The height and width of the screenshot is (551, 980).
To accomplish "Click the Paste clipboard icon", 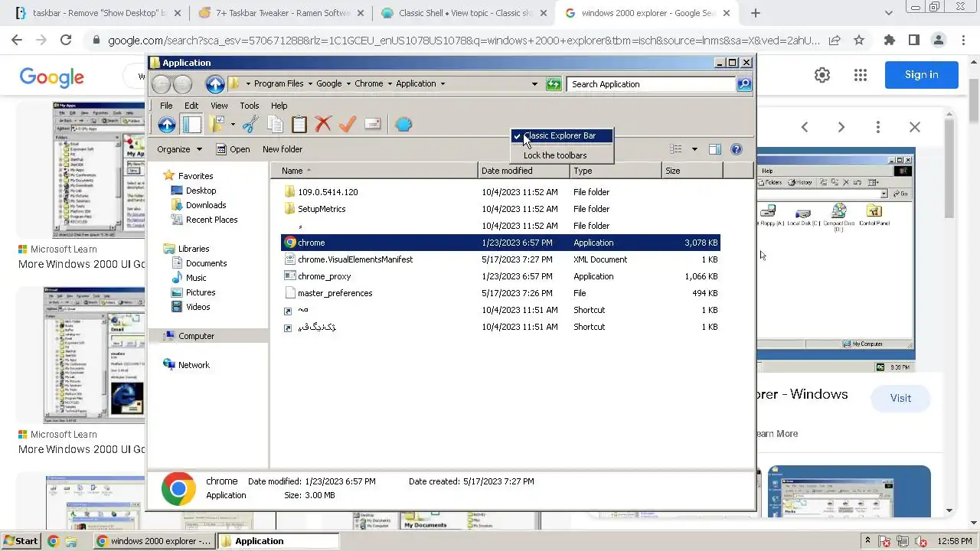I will click(x=299, y=124).
